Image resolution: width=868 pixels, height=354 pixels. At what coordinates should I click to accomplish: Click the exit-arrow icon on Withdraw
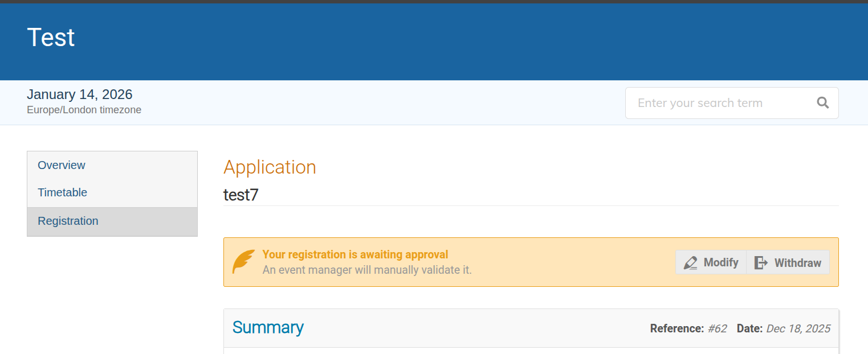761,263
